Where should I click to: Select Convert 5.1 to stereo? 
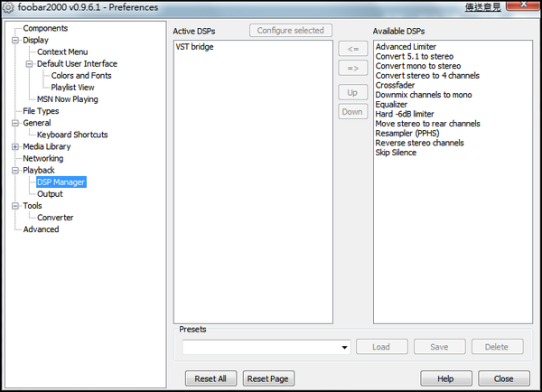pyautogui.click(x=415, y=56)
